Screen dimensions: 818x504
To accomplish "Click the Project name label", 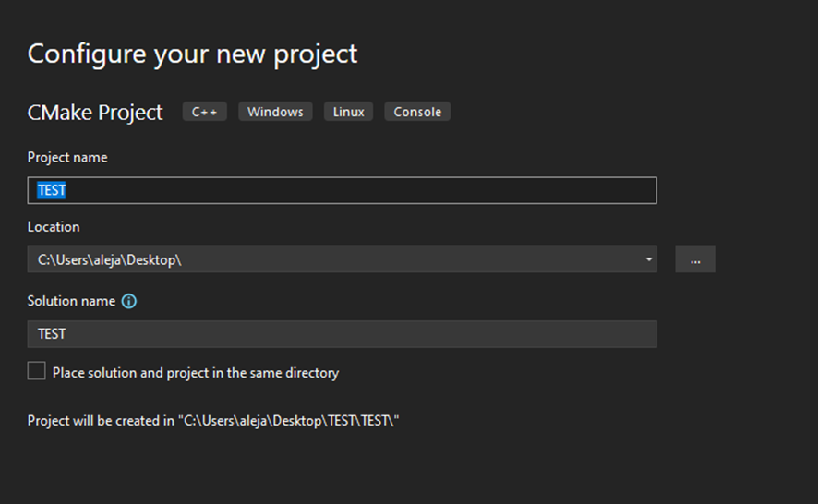I will (x=67, y=158).
